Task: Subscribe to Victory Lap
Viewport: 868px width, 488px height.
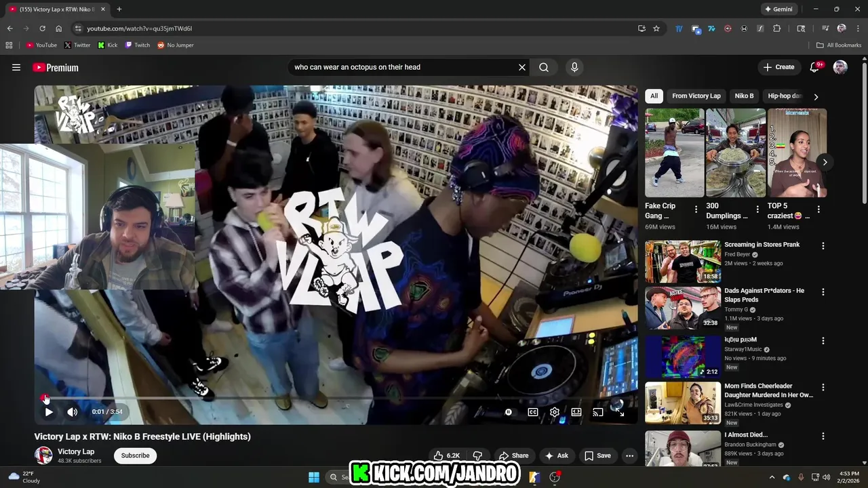Action: (135, 455)
